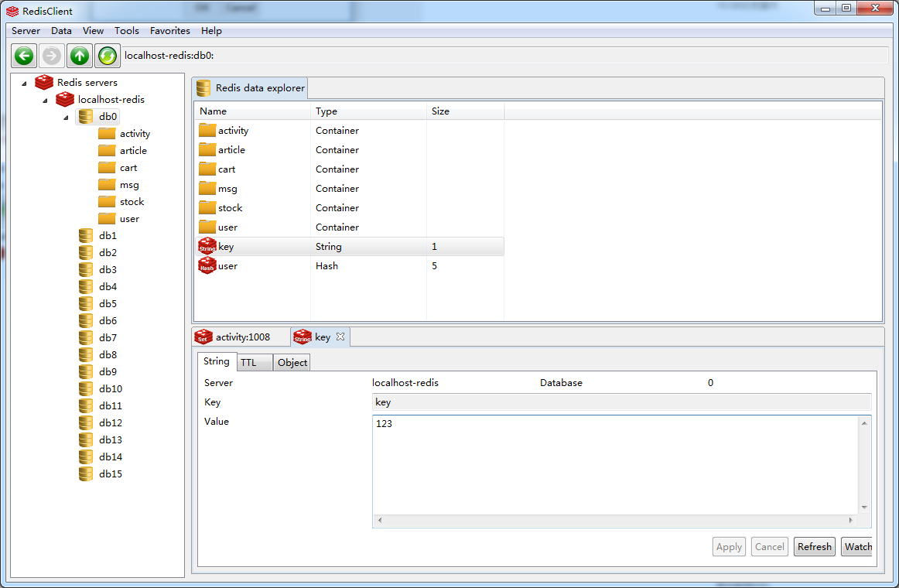Click the forward navigation arrow
This screenshot has height=588, width=899.
(x=51, y=56)
